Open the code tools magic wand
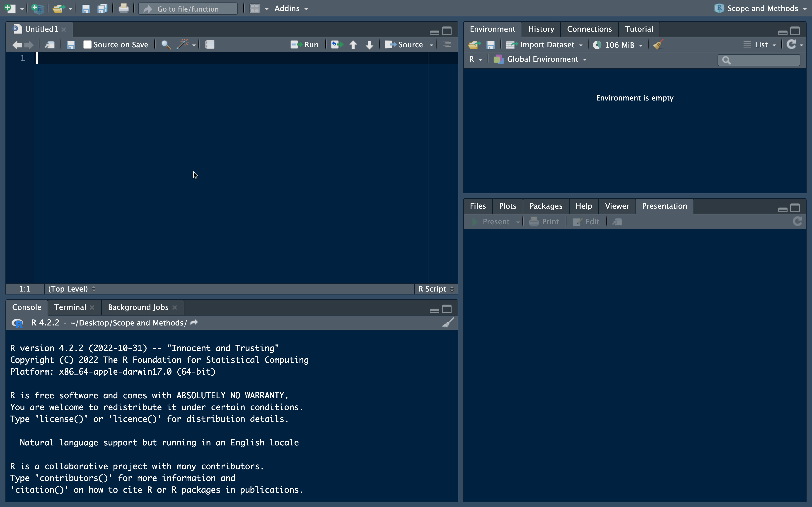 pyautogui.click(x=183, y=44)
